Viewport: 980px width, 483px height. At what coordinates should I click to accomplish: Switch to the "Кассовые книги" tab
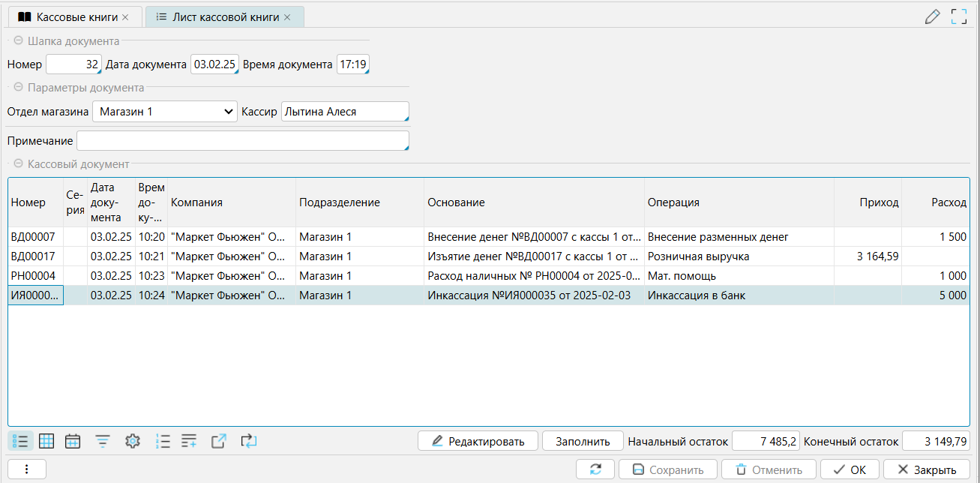(x=73, y=16)
